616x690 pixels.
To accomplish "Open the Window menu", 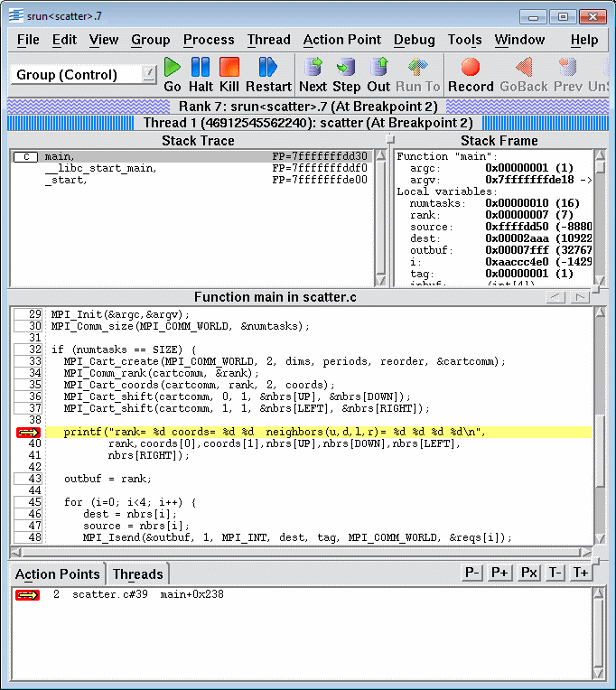I will coord(519,40).
